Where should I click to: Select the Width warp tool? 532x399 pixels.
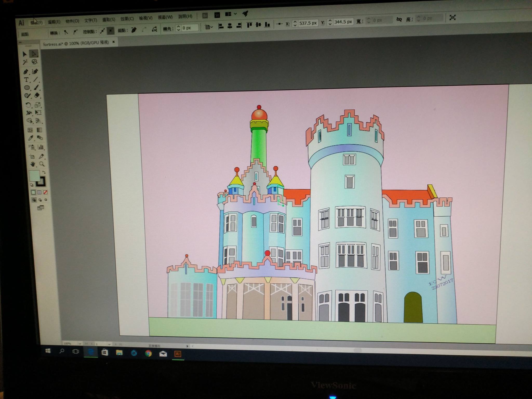click(29, 113)
